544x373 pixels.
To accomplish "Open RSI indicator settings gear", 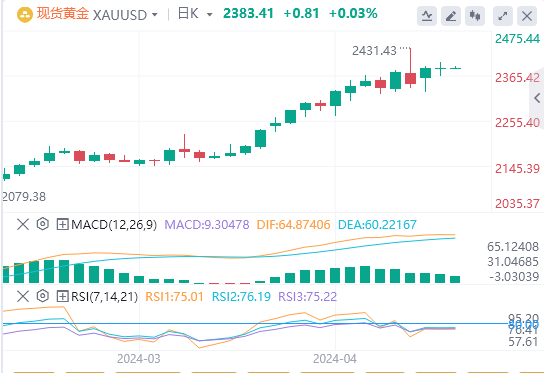I will pos(42,296).
